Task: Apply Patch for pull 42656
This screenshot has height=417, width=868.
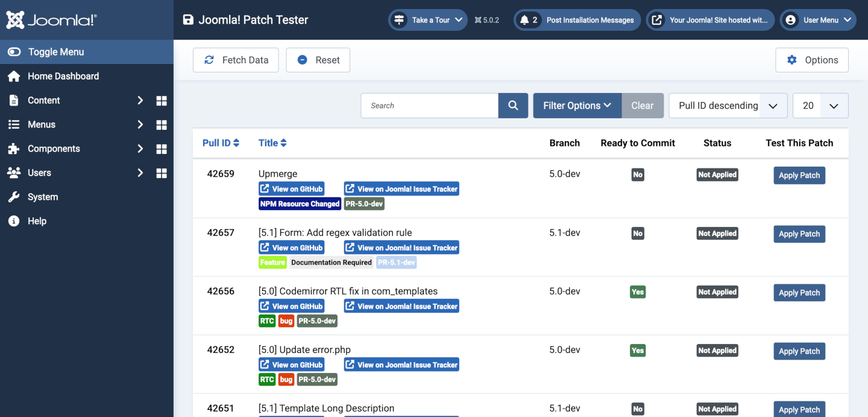Action: (x=799, y=293)
